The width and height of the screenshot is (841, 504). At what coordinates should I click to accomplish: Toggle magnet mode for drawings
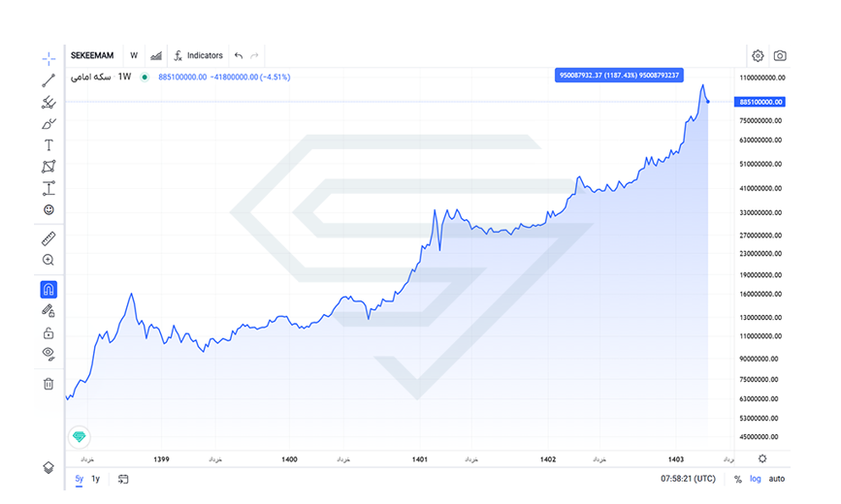coord(49,289)
